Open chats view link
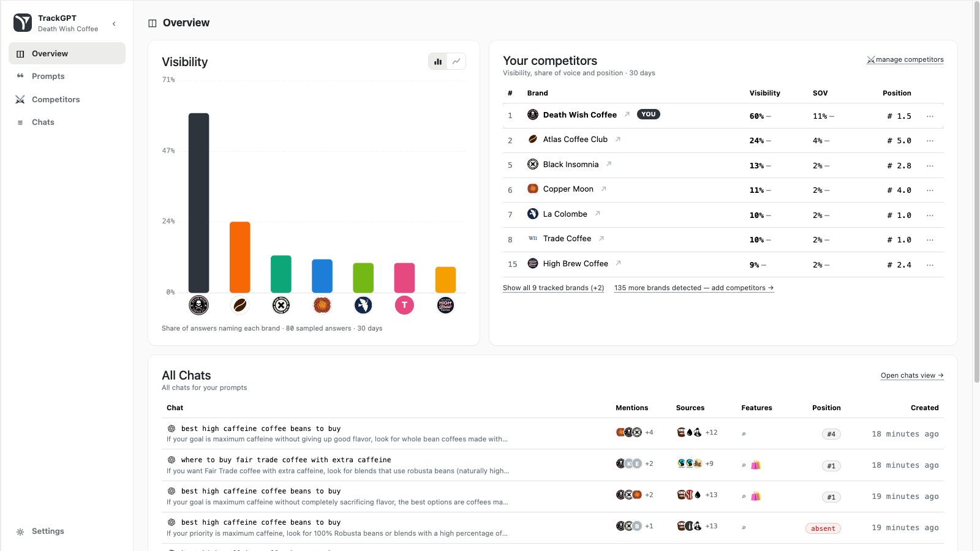 click(912, 375)
